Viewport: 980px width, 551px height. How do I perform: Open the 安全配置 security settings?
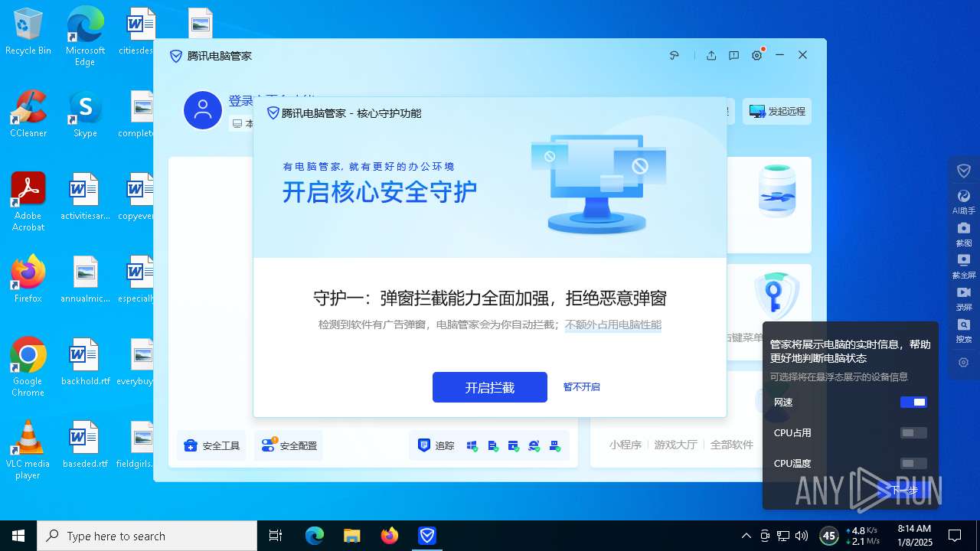pos(289,445)
